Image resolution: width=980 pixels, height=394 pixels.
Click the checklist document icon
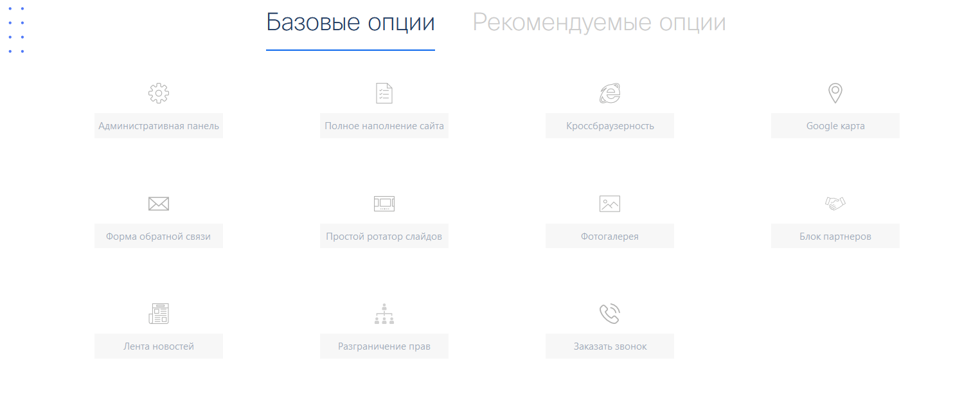[x=384, y=93]
